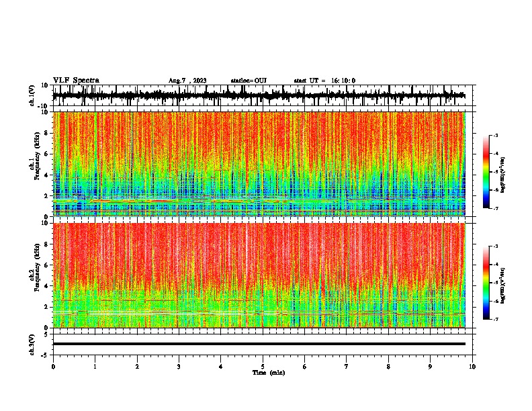Click time axis tick label "1"
Screen dimensions: 532x411
(95, 367)
